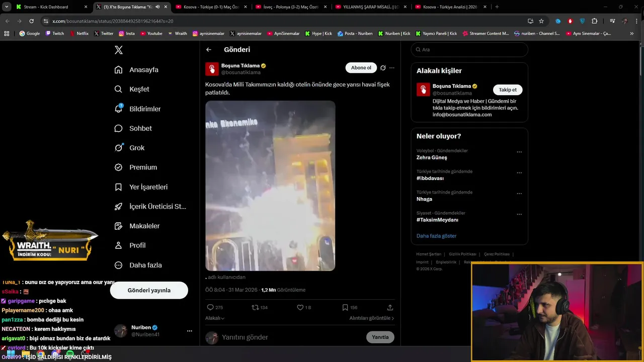Click the Gönderi yayınla button
This screenshot has width=644, height=362.
149,290
